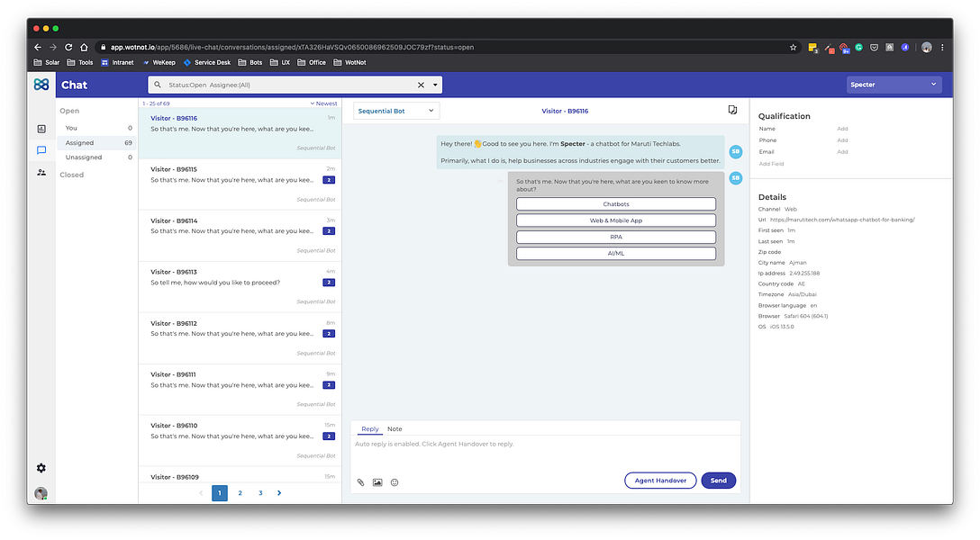
Task: Switch to the Reply tab
Action: pos(370,429)
